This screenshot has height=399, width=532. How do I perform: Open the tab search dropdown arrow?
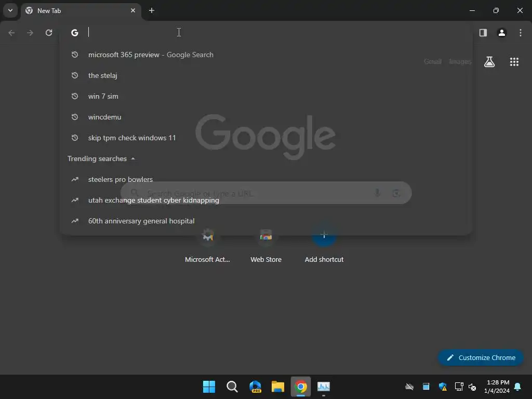click(x=10, y=10)
